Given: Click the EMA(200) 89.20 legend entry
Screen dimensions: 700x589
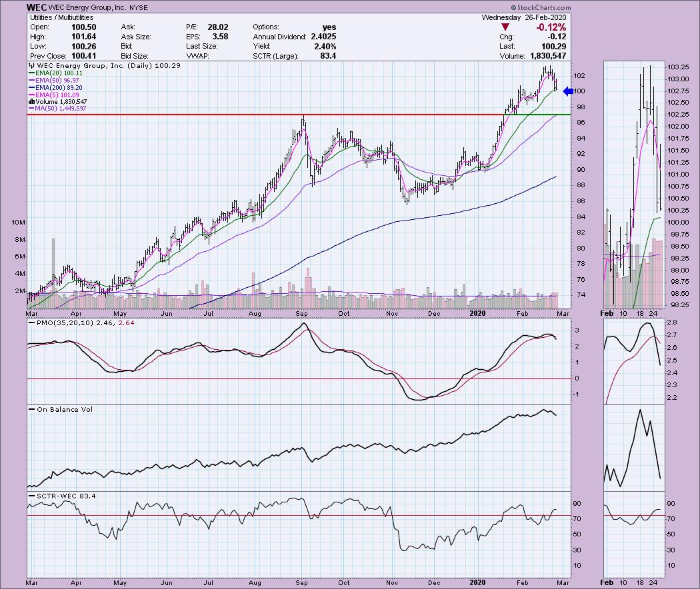Looking at the screenshot, I should point(56,88).
